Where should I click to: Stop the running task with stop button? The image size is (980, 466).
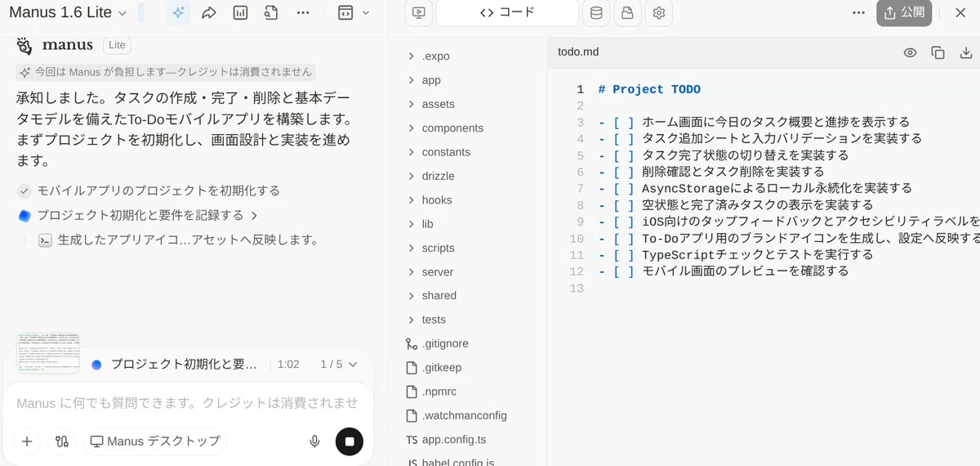[x=350, y=441]
